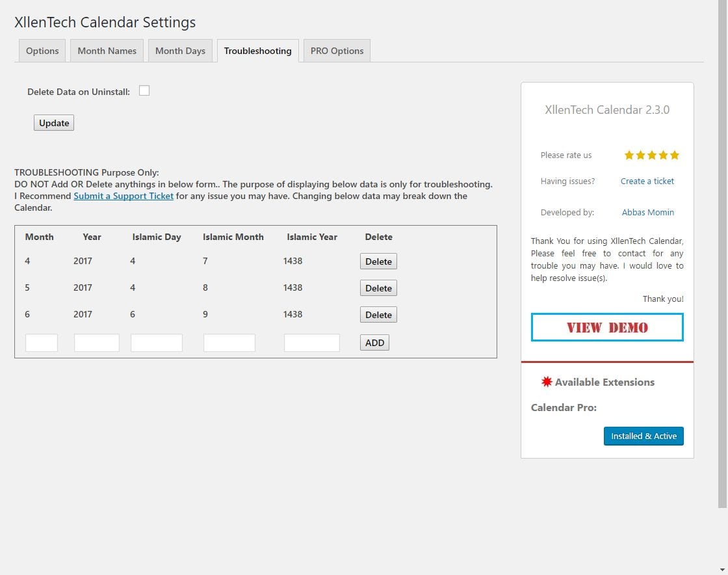Select the Month Days tab
The height and width of the screenshot is (575, 728).
coord(180,51)
